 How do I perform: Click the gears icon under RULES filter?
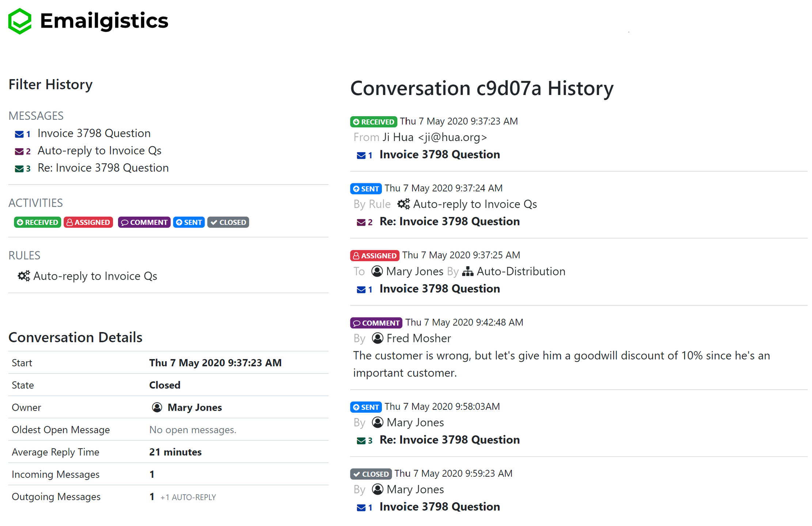24,276
